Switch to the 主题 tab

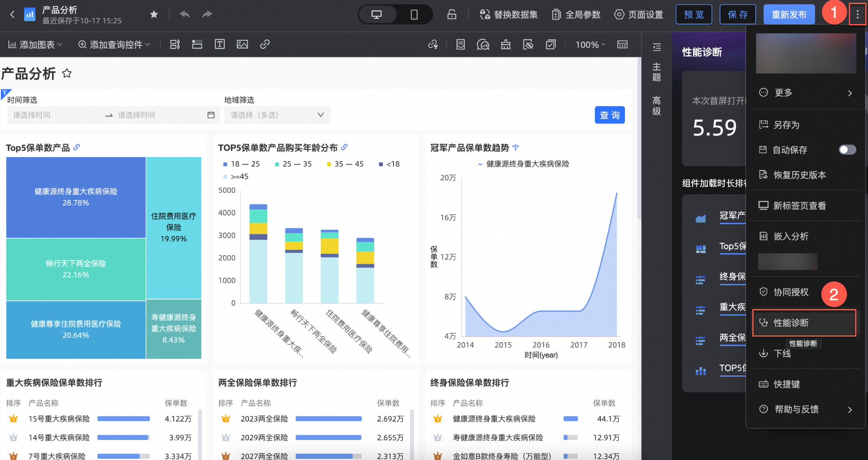pos(657,72)
